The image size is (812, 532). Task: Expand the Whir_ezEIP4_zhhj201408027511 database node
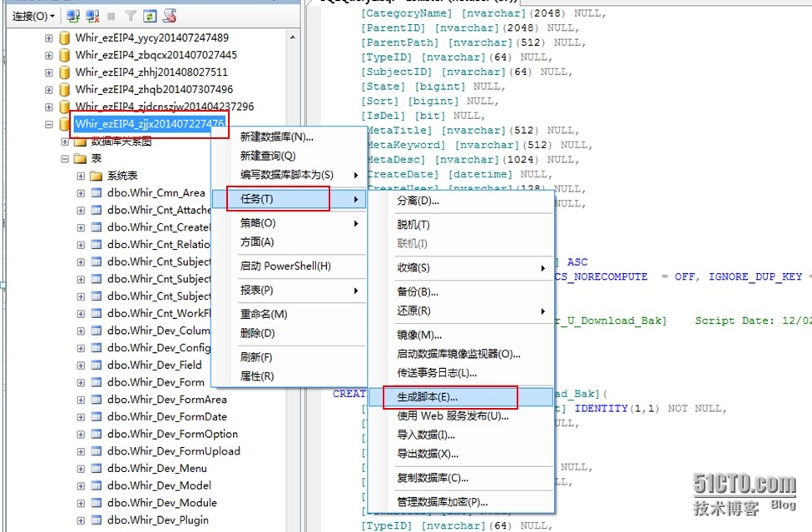(x=49, y=72)
